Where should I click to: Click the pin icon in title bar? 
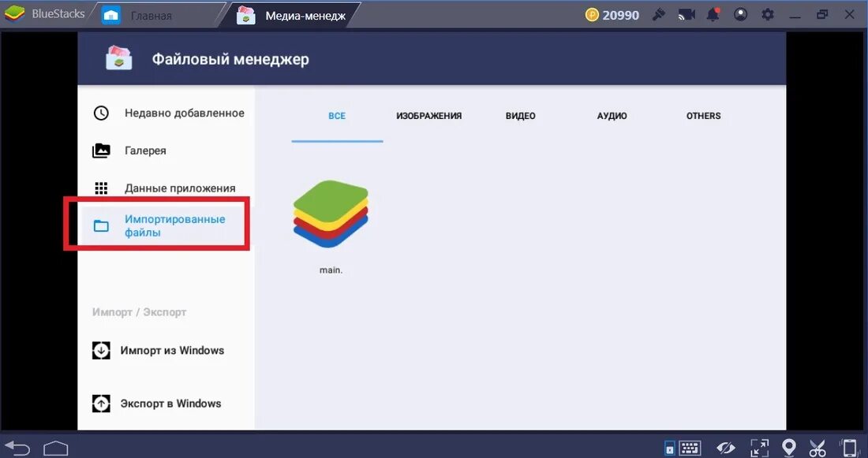pyautogui.click(x=659, y=15)
